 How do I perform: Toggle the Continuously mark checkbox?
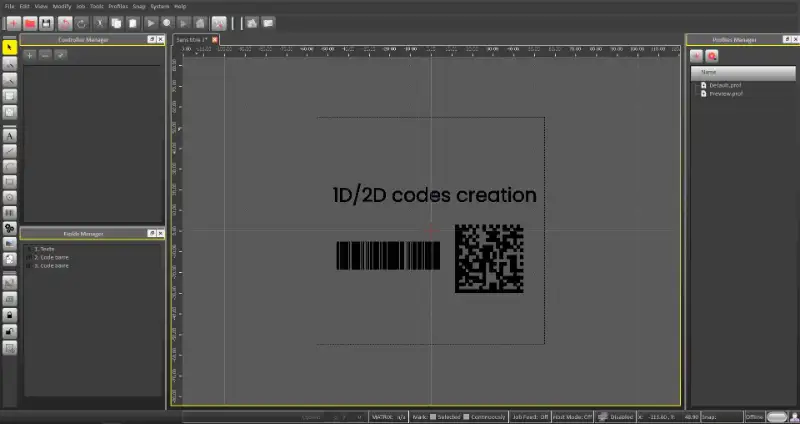(x=465, y=416)
